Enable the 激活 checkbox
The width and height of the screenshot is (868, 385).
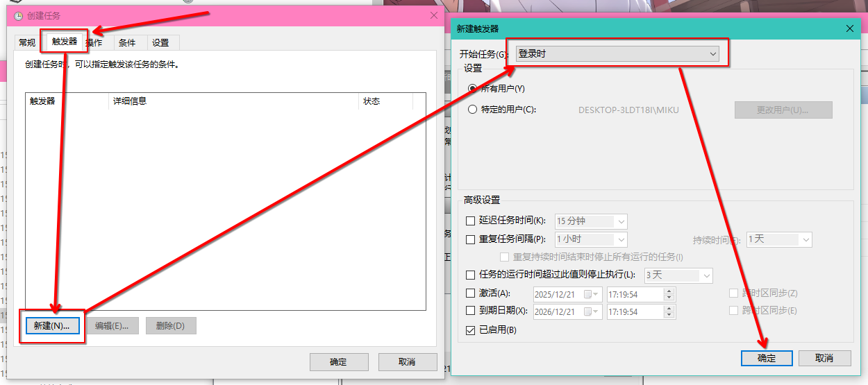pos(471,293)
